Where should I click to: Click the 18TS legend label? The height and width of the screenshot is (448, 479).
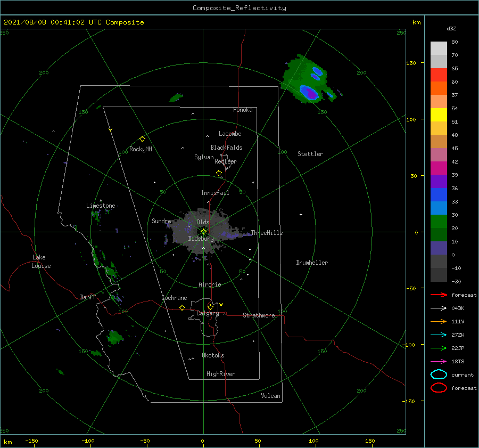(x=458, y=362)
